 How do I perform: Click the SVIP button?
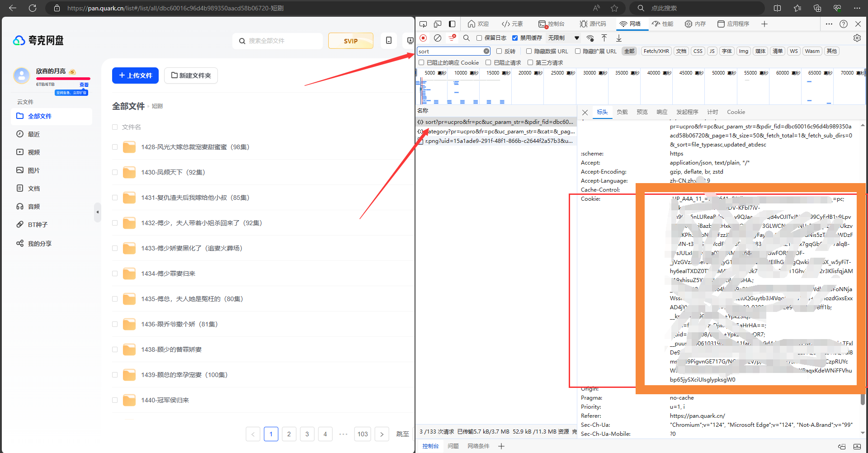point(351,41)
